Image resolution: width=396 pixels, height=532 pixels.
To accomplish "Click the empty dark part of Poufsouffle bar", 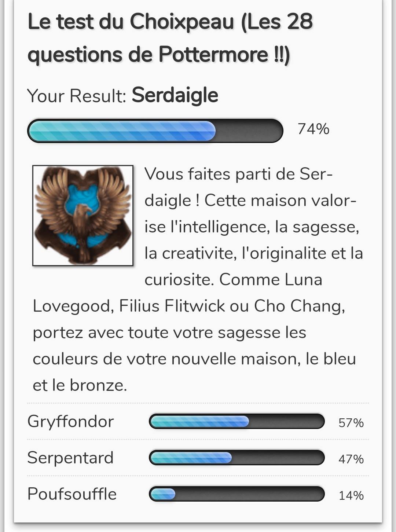I will coord(249,494).
